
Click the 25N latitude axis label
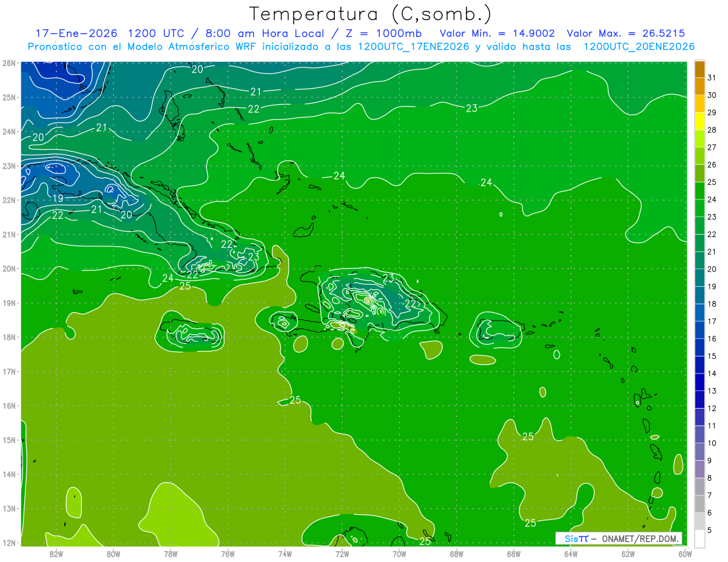tap(9, 97)
